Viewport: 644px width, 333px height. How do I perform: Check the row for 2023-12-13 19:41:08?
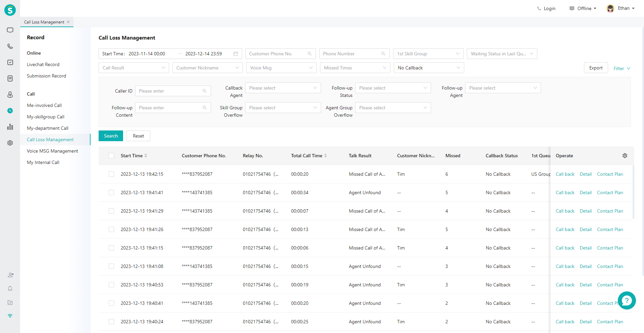pos(111,266)
